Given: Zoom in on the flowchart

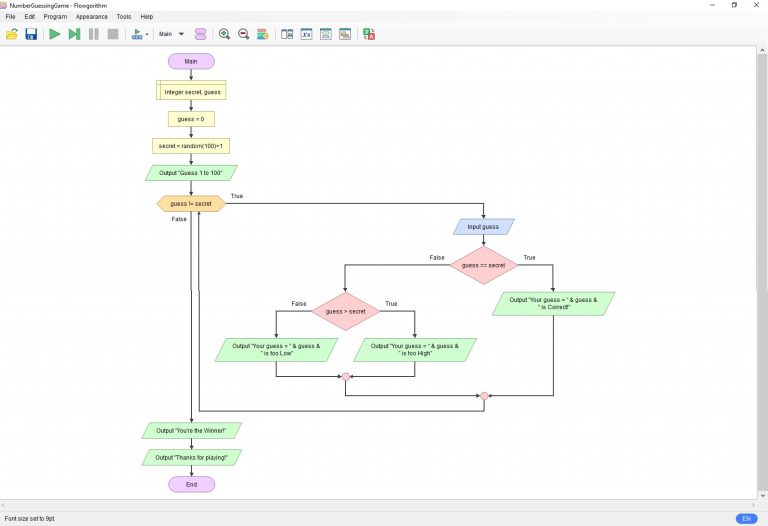Looking at the screenshot, I should click(224, 34).
